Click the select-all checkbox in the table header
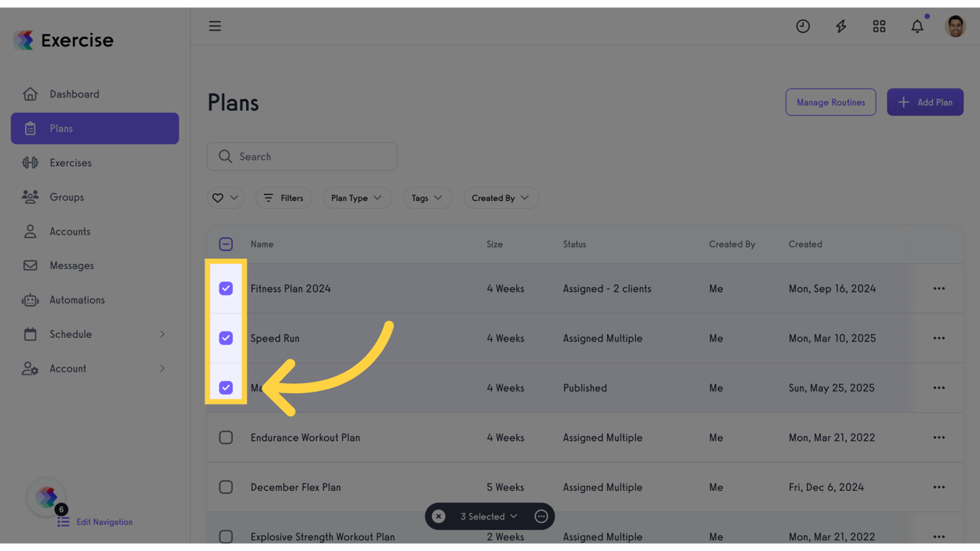This screenshot has height=551, width=980. coord(226,244)
